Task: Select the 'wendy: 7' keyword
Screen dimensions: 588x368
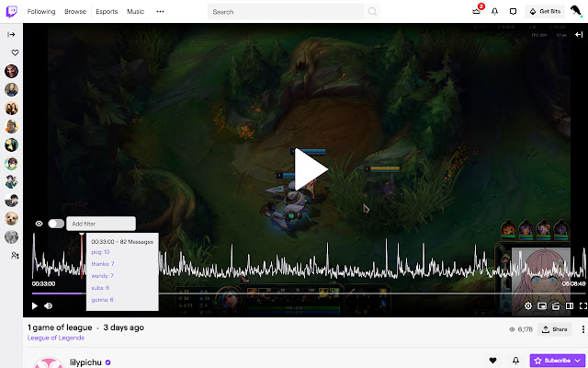Action: coord(102,276)
